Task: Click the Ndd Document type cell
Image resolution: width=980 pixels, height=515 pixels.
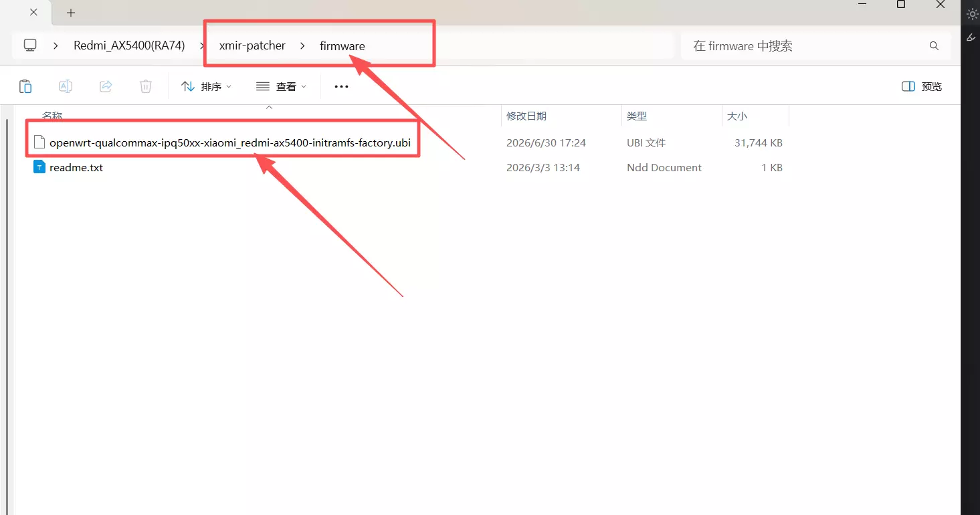Action: click(664, 168)
